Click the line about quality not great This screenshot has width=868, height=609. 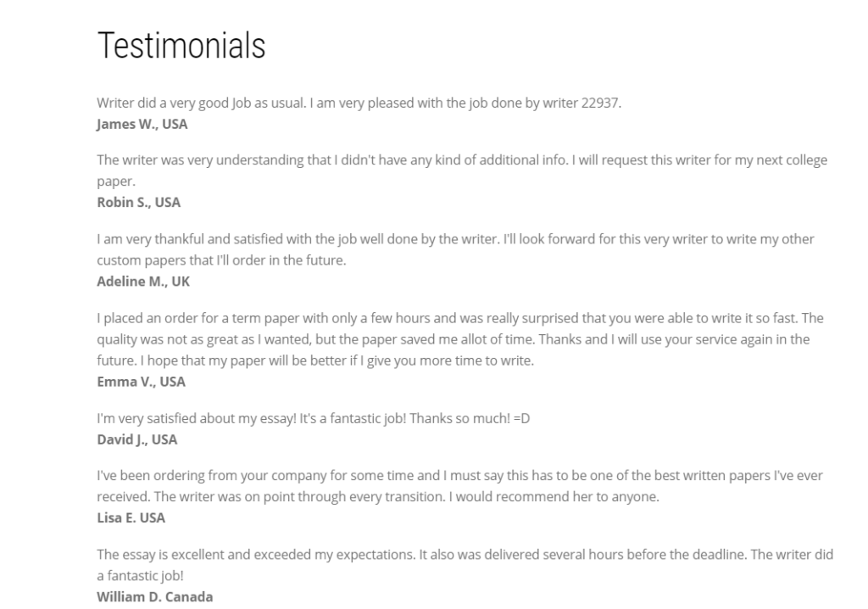click(x=453, y=339)
